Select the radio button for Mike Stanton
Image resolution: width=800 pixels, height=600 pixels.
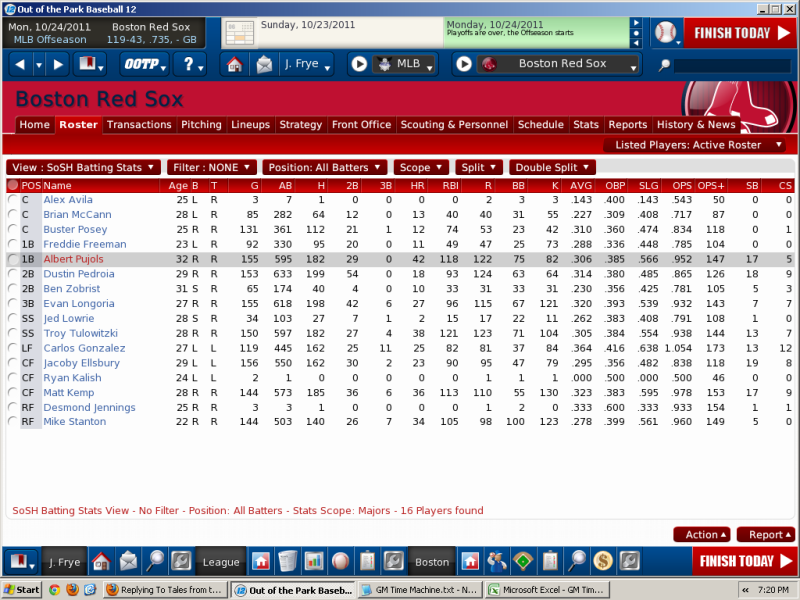12,421
